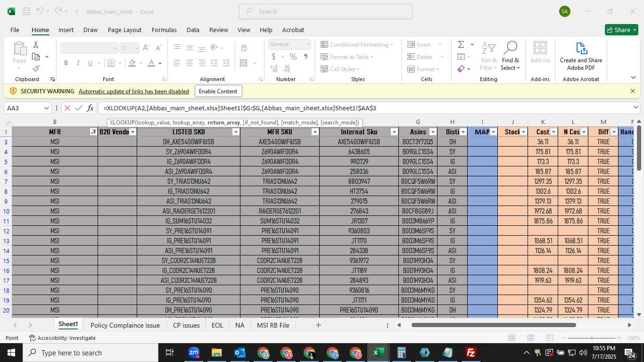Click the Center align icon

tap(190, 63)
